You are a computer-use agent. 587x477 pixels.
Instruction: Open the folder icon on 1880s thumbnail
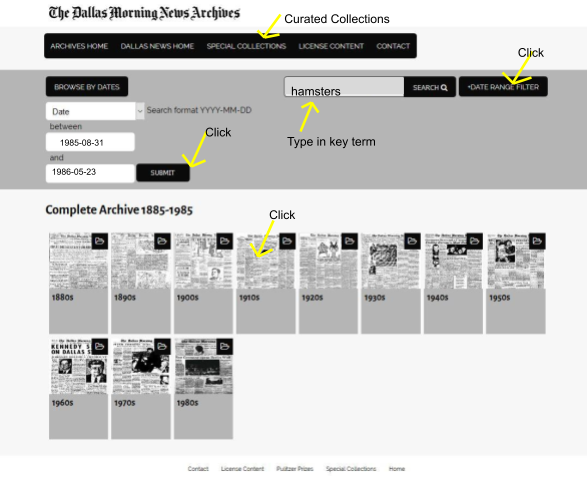pyautogui.click(x=100, y=241)
